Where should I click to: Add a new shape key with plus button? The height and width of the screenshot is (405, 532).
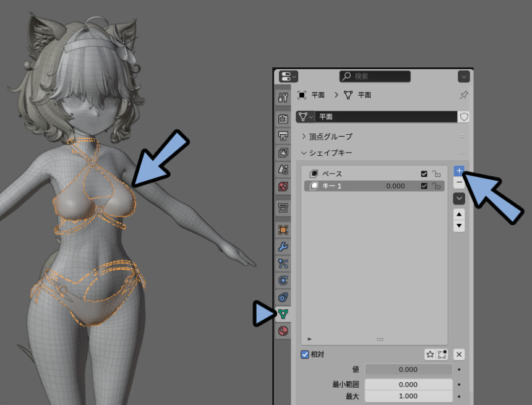[x=459, y=171]
